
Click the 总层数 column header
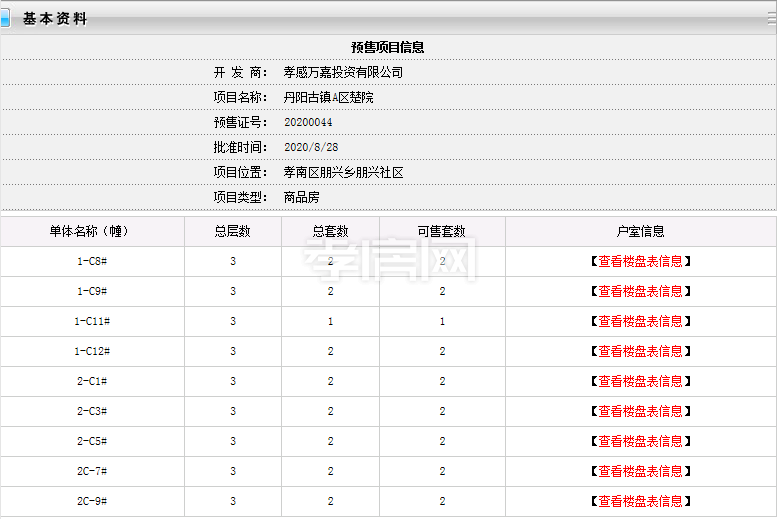click(232, 232)
